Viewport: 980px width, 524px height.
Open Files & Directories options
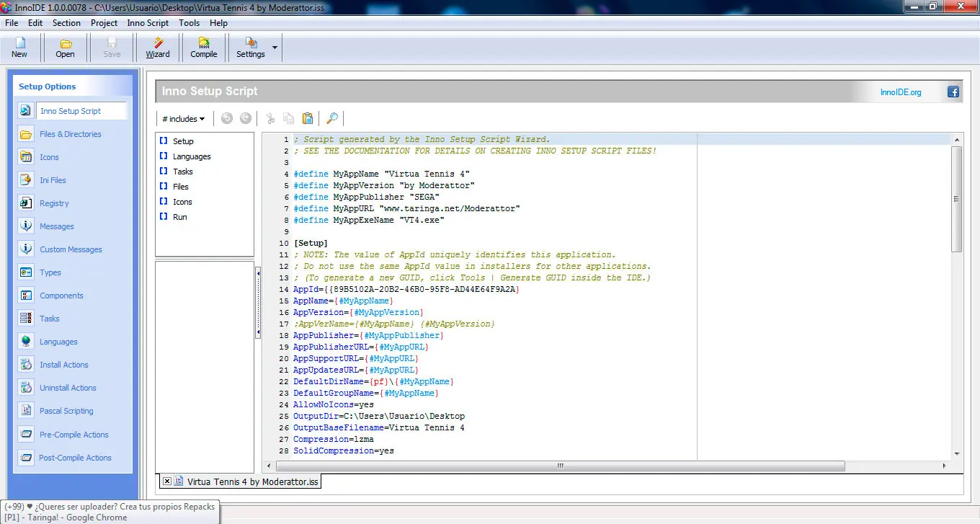[x=72, y=134]
